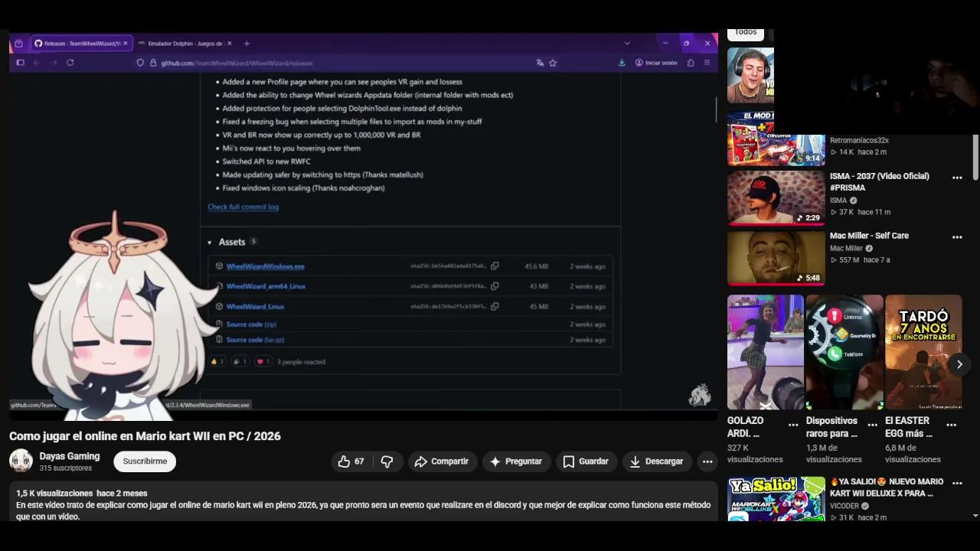Open a new browser tab with plus
Image resolution: width=980 pixels, height=551 pixels.
(247, 44)
